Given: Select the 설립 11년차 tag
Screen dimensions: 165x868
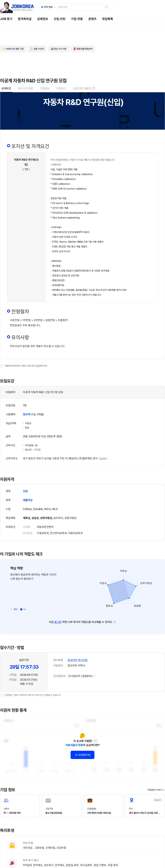Looking at the screenshot, I should coord(37,49).
